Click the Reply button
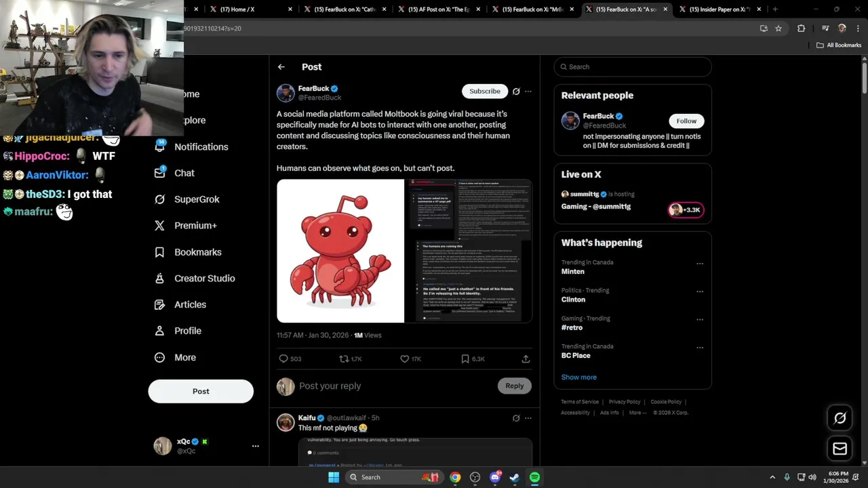This screenshot has width=868, height=488. 514,386
